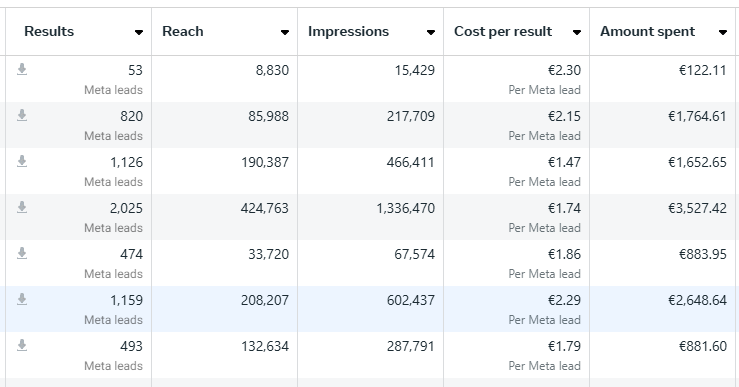The height and width of the screenshot is (387, 739).
Task: Select the €2,648.64 amount spent cell
Action: click(662, 309)
